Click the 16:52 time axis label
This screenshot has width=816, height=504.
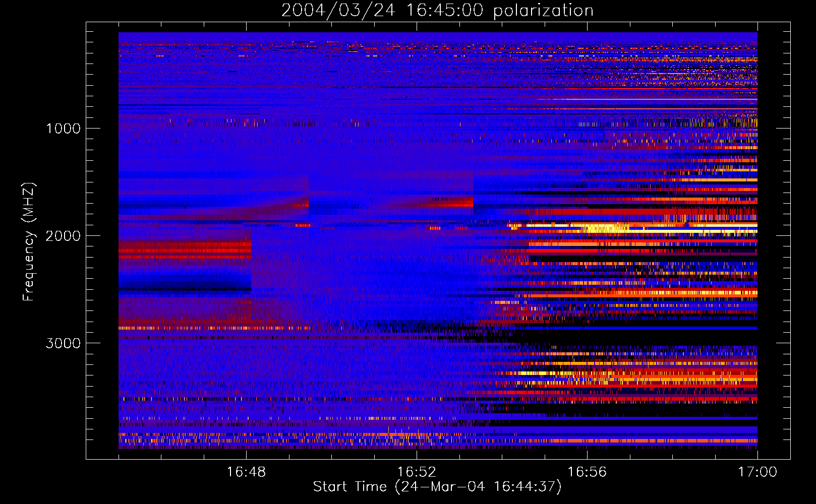point(417,472)
